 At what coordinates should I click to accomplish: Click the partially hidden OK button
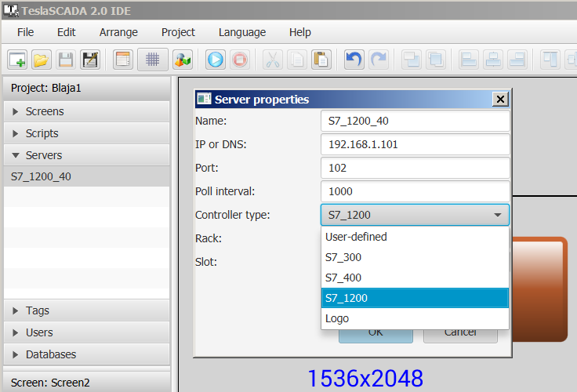pyautogui.click(x=376, y=336)
